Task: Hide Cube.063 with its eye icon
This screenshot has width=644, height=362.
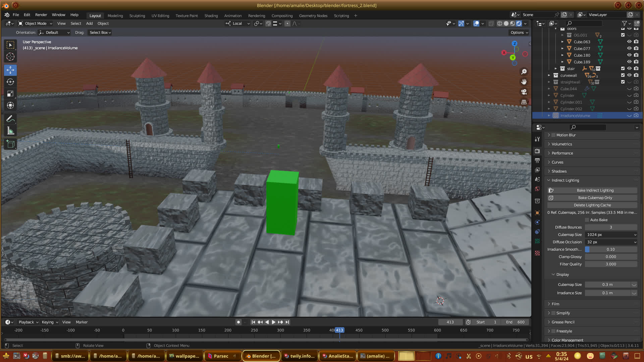Action: click(629, 42)
